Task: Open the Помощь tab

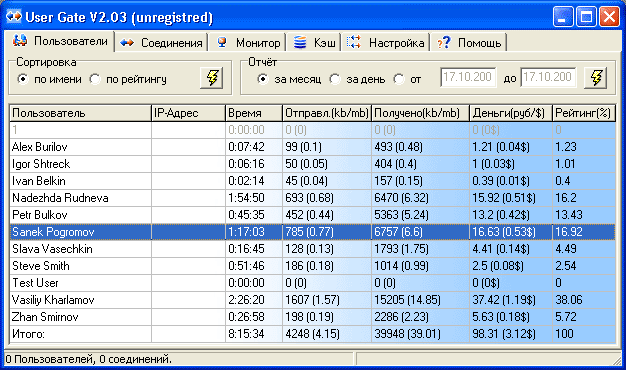Action: click(x=469, y=43)
